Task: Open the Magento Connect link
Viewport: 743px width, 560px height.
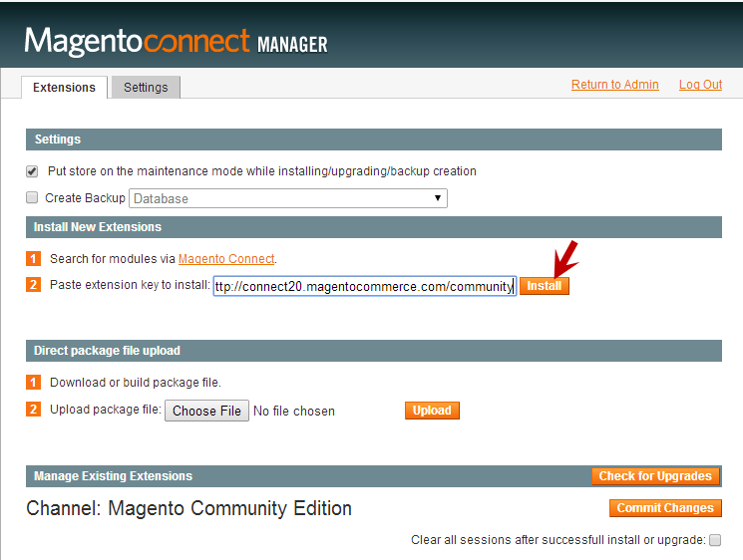Action: (226, 259)
